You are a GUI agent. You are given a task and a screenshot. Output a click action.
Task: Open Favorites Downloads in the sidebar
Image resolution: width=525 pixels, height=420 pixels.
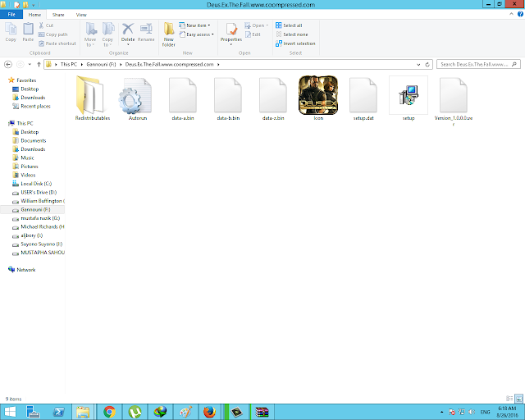tap(29, 98)
